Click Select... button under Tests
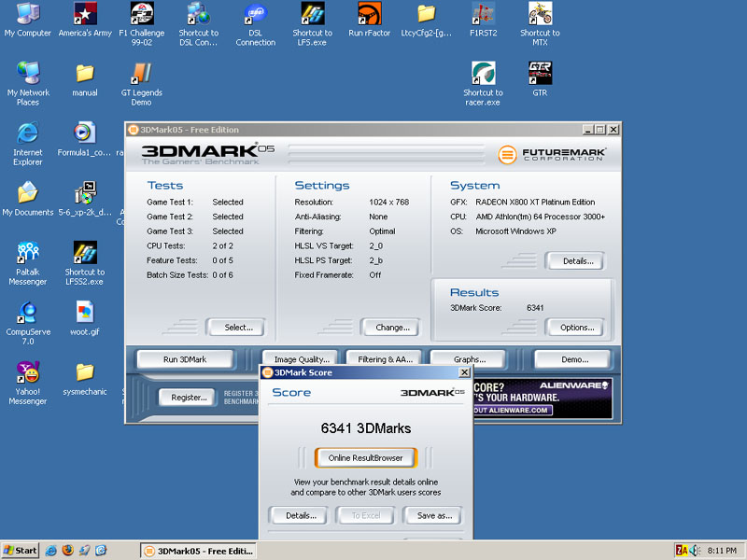 tap(236, 328)
